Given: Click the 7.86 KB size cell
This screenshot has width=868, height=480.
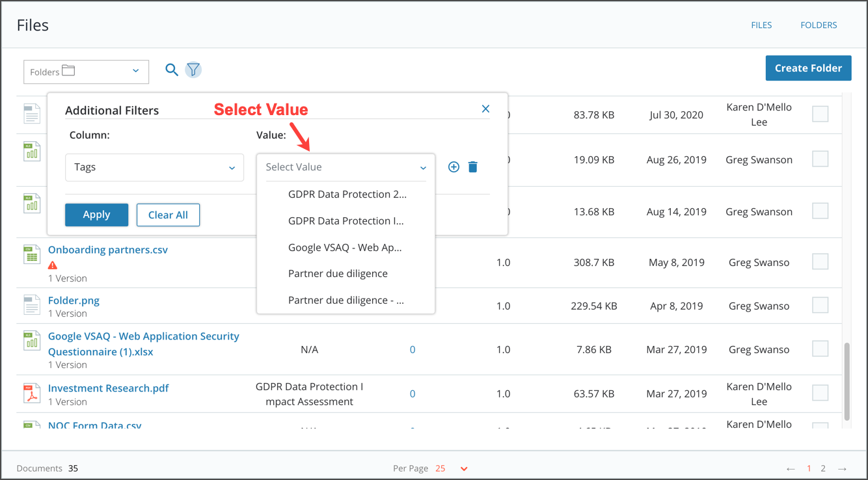Looking at the screenshot, I should (x=593, y=349).
